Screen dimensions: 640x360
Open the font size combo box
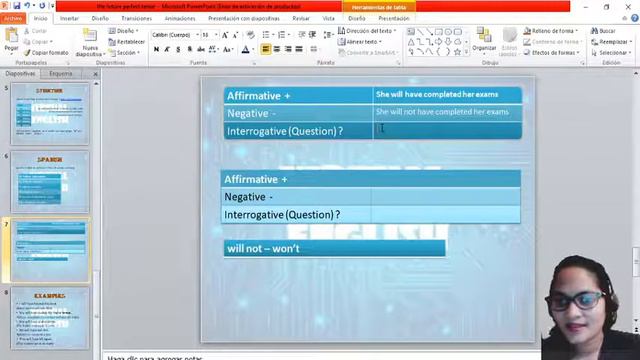tap(209, 35)
